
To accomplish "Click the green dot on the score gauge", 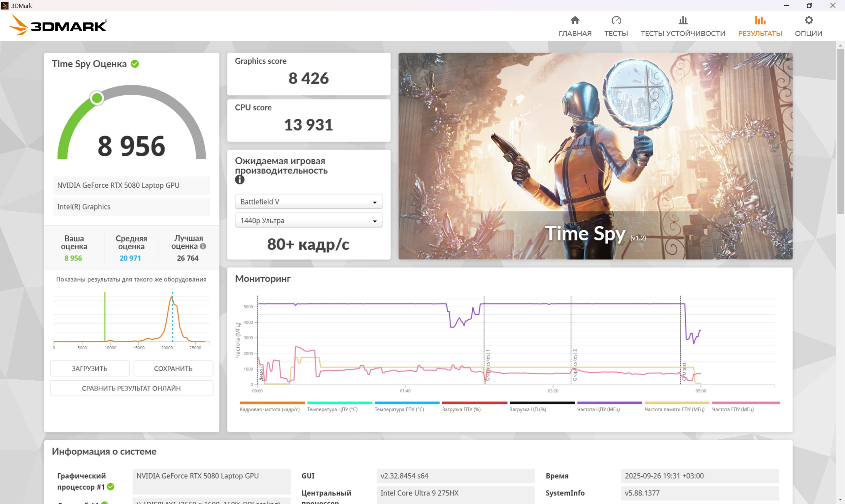I will (97, 98).
